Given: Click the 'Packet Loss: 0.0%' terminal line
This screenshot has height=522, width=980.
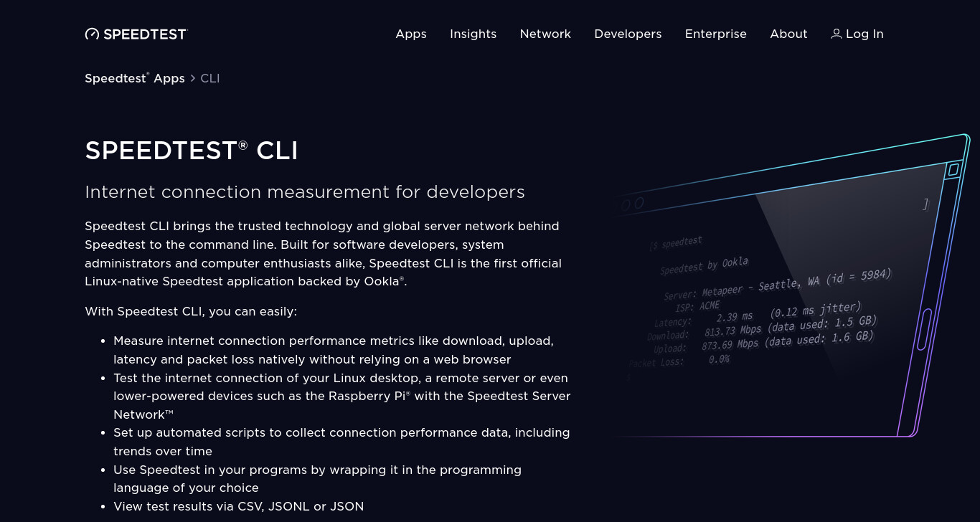Looking at the screenshot, I should 679,361.
